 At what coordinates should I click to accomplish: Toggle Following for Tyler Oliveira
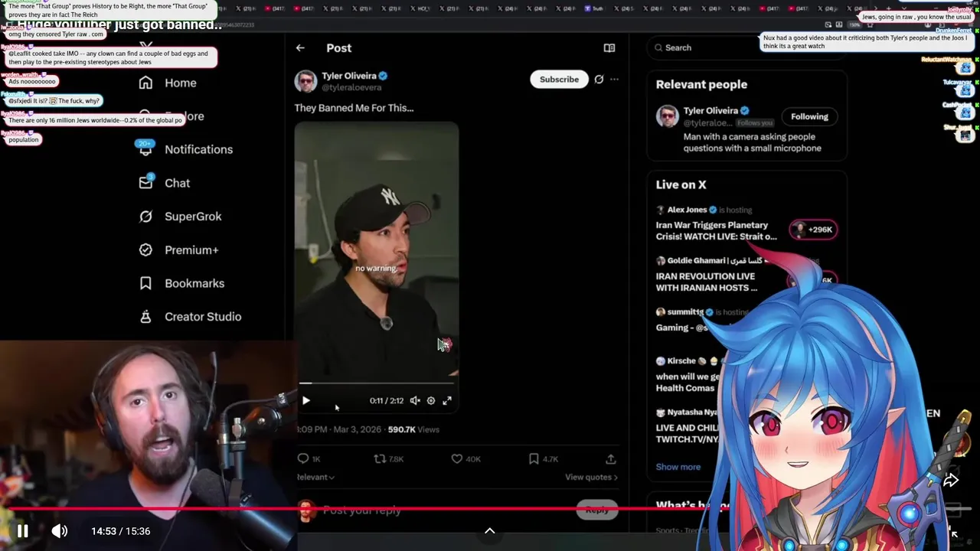(809, 116)
